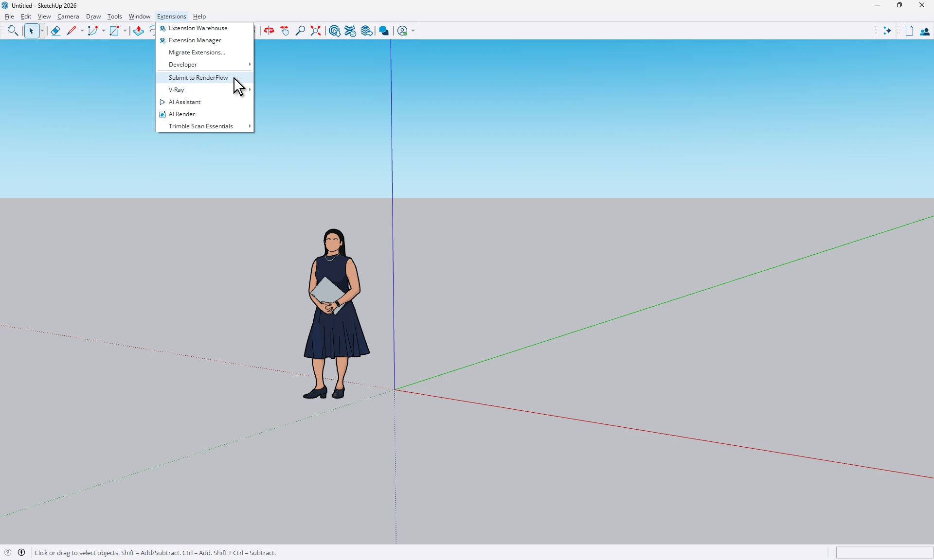The height and width of the screenshot is (560, 934).
Task: Click Send to LayOut icon
Action: tap(367, 31)
